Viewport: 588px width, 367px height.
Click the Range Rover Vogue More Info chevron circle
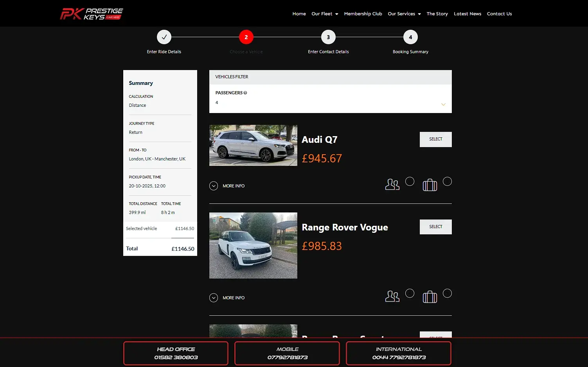click(x=214, y=298)
